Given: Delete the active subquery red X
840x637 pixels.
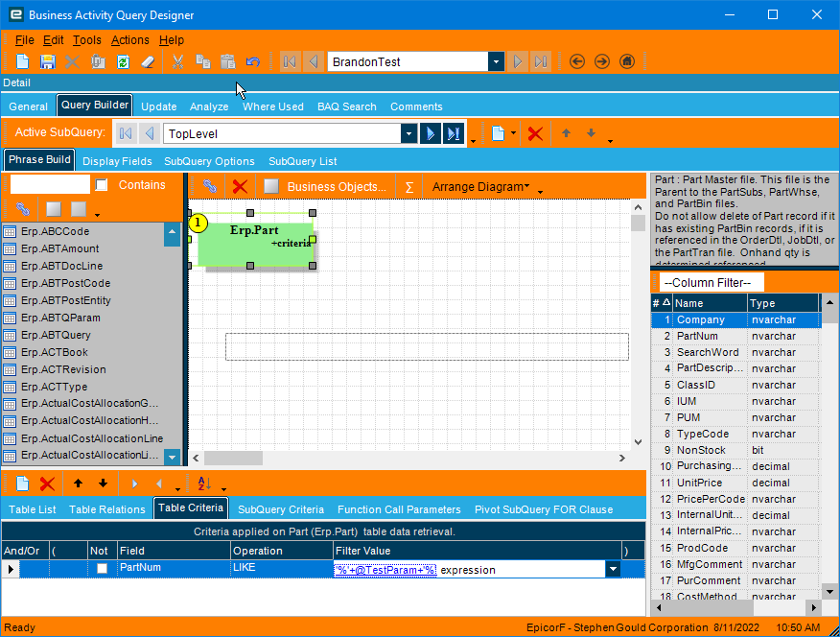Looking at the screenshot, I should (x=535, y=133).
